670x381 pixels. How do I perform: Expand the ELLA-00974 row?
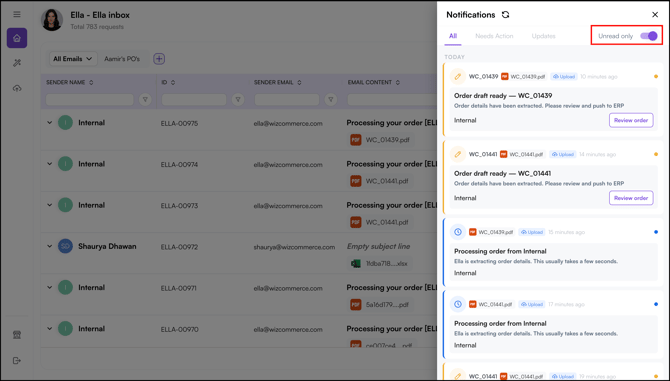tap(50, 164)
